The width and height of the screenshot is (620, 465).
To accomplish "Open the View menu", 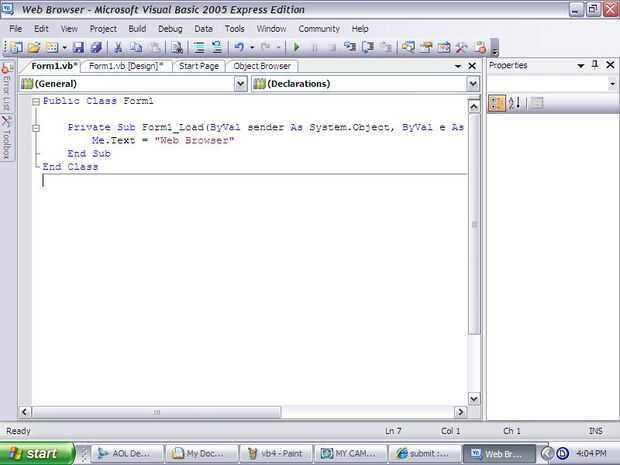I will [69, 29].
